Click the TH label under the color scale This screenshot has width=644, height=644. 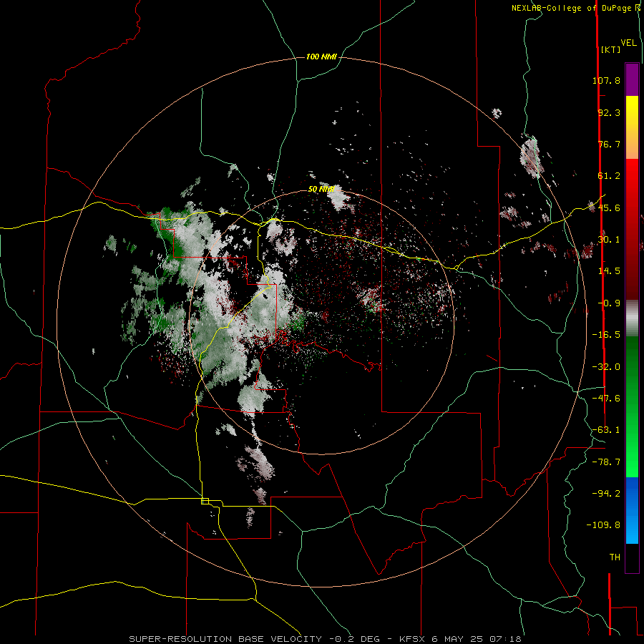pyautogui.click(x=615, y=557)
